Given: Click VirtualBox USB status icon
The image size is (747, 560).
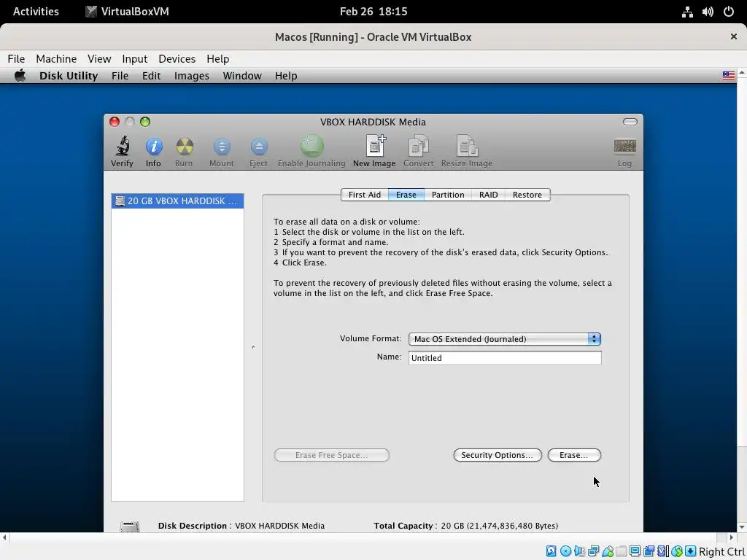Looking at the screenshot, I should tap(608, 551).
